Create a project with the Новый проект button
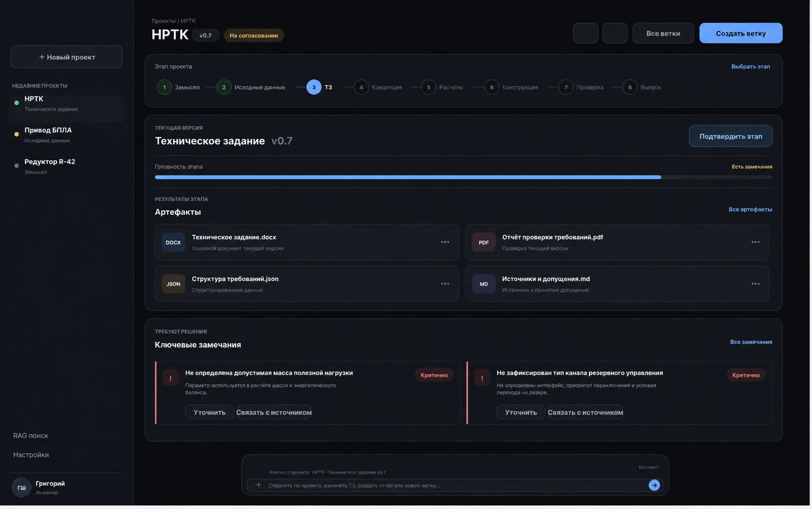Screen dimensions: 812x509 coord(67,57)
